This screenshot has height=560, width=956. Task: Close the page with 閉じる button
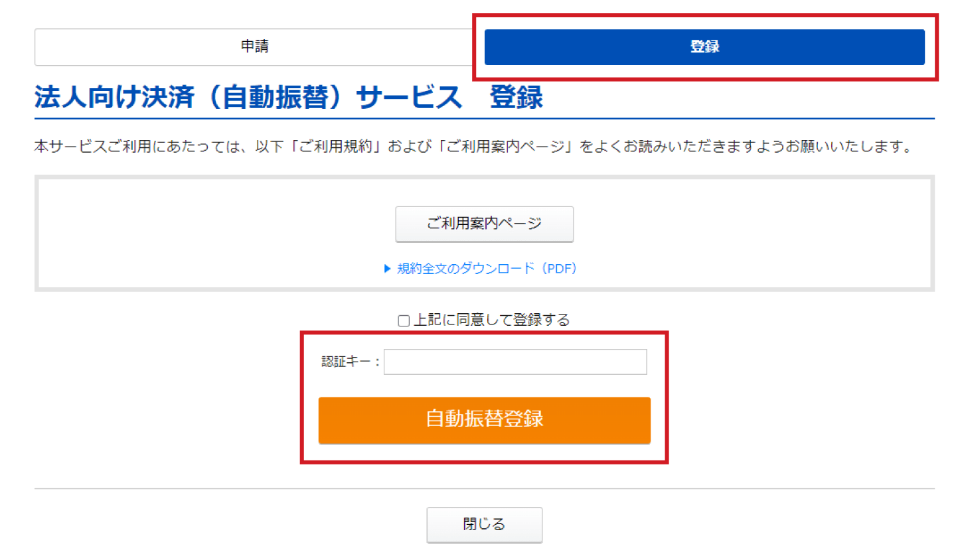coord(484,524)
